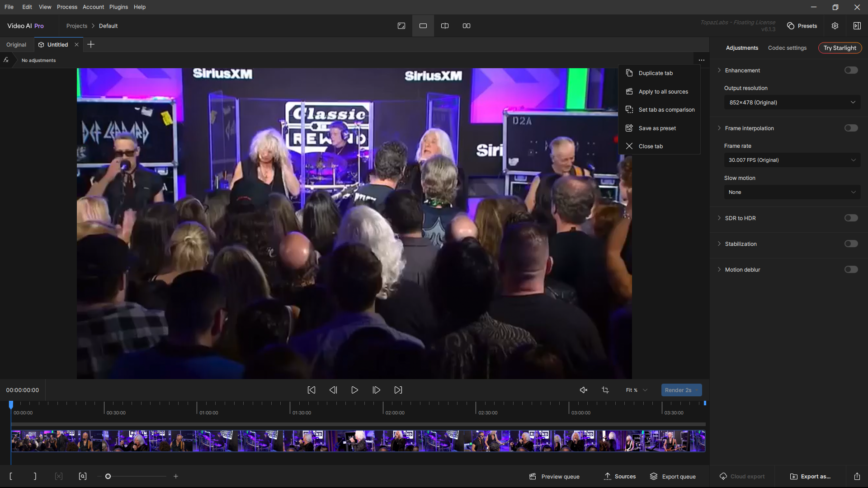This screenshot has height=488, width=868.
Task: Expand the Enhancement section
Action: [x=719, y=70]
